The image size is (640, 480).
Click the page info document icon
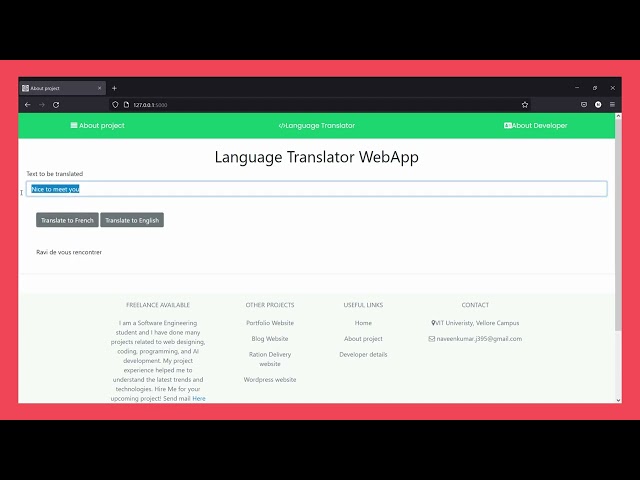point(127,105)
